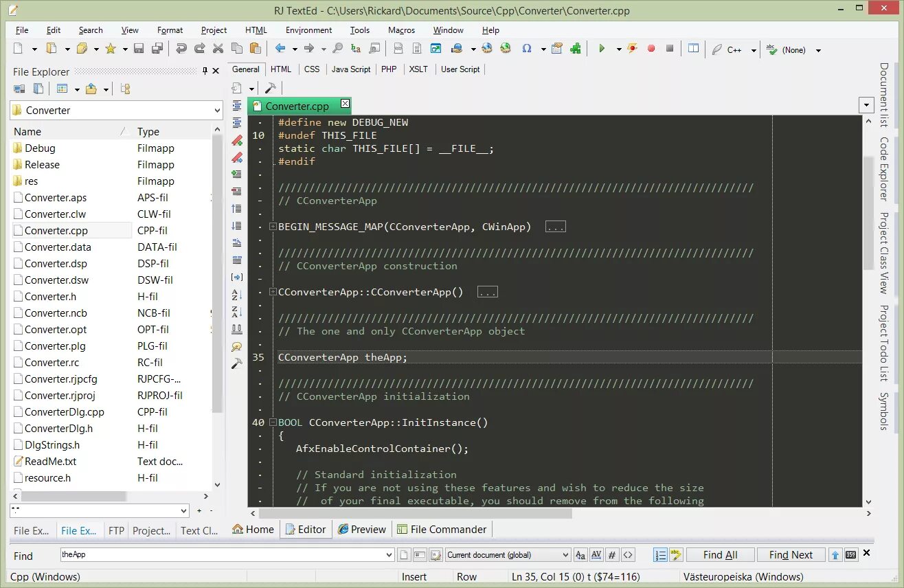904x588 pixels.
Task: Select ConverterDlg.cpp in the file list
Action: (65, 412)
